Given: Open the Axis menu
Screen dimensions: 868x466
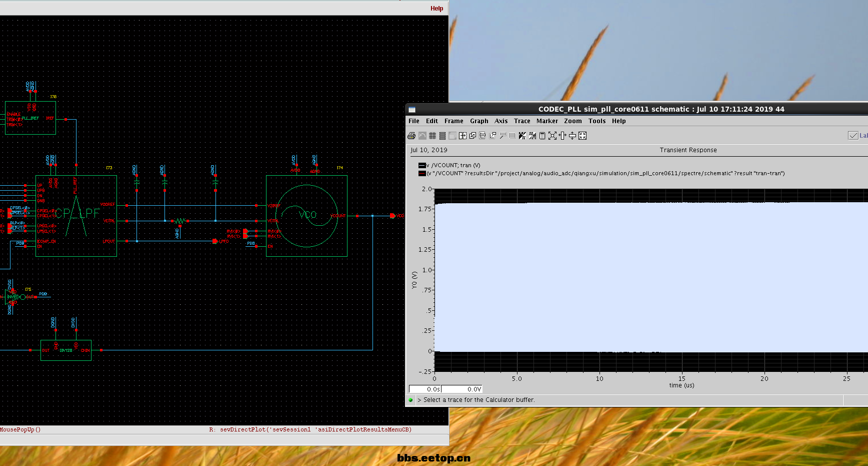Looking at the screenshot, I should 500,121.
